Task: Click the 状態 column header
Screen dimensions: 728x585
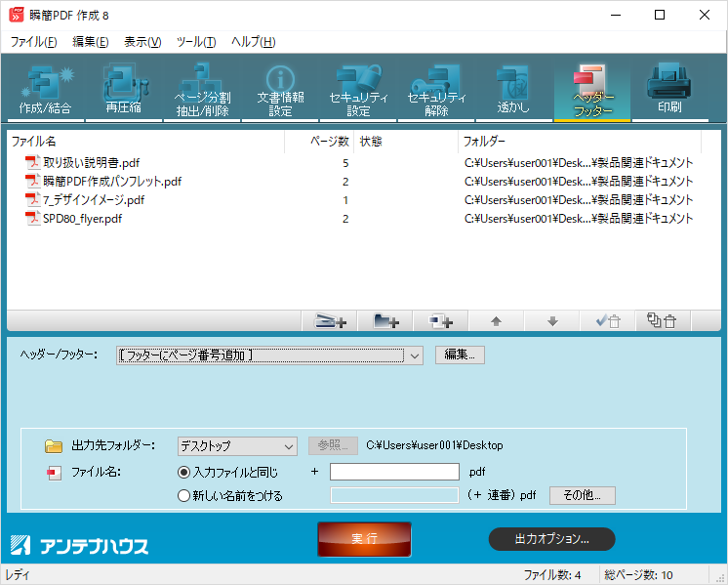Action: (406, 142)
